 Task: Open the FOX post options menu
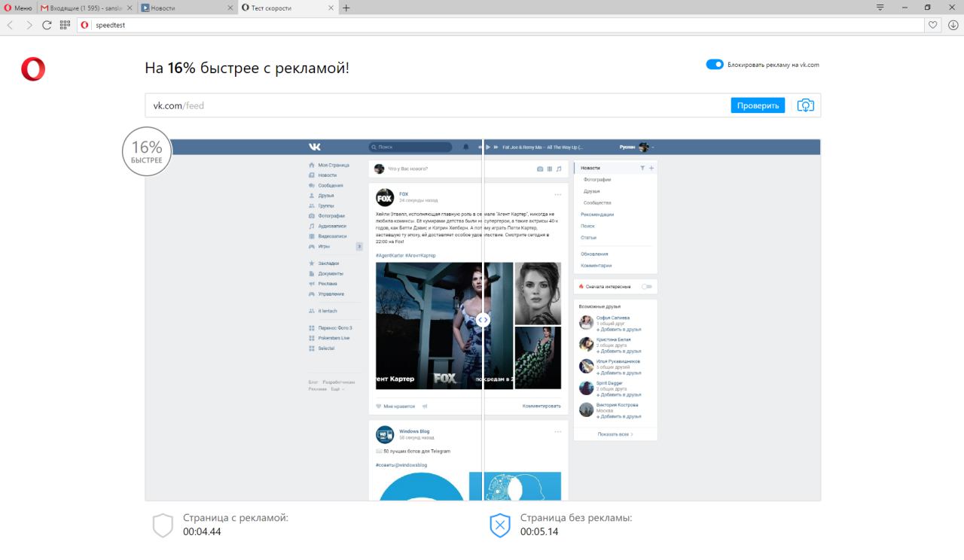[x=558, y=195]
